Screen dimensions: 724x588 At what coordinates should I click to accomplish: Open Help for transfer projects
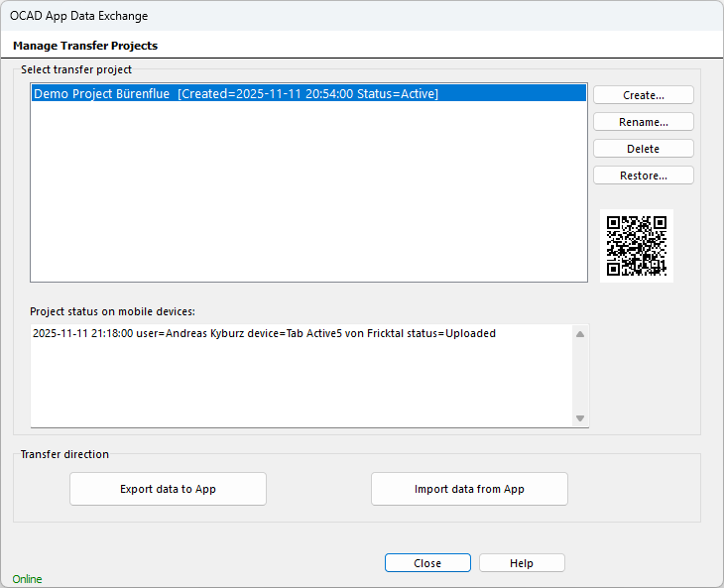[522, 563]
